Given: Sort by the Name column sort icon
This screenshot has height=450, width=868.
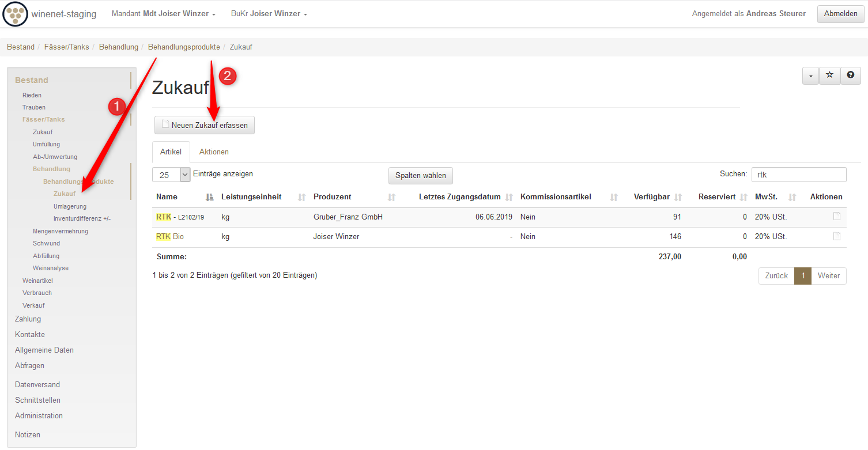Looking at the screenshot, I should click(210, 197).
